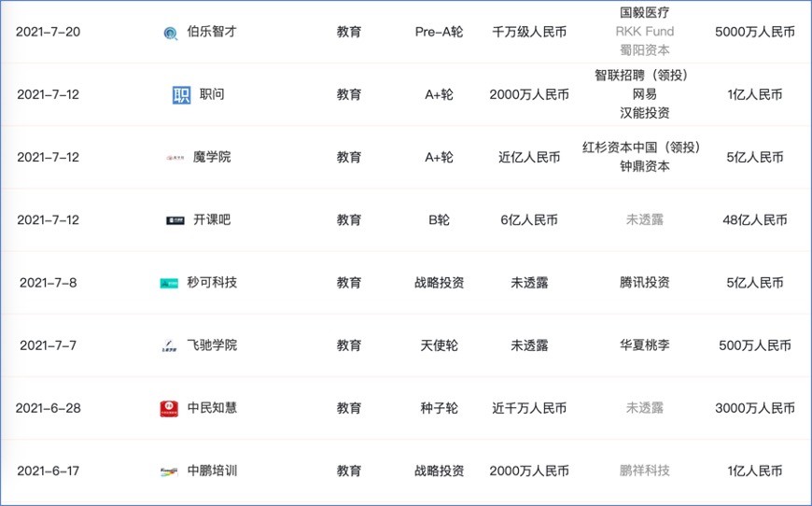
Task: Select the date 2021-6-28
Action: [x=49, y=408]
